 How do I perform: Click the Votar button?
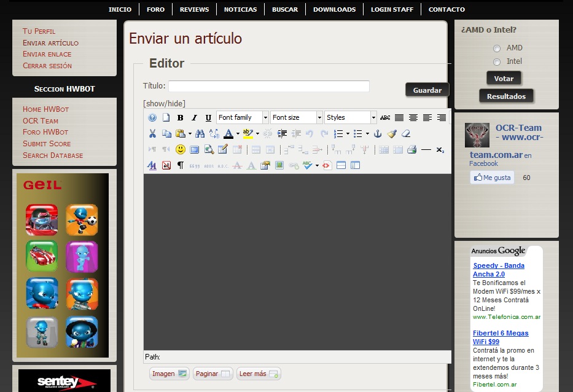[x=504, y=79]
